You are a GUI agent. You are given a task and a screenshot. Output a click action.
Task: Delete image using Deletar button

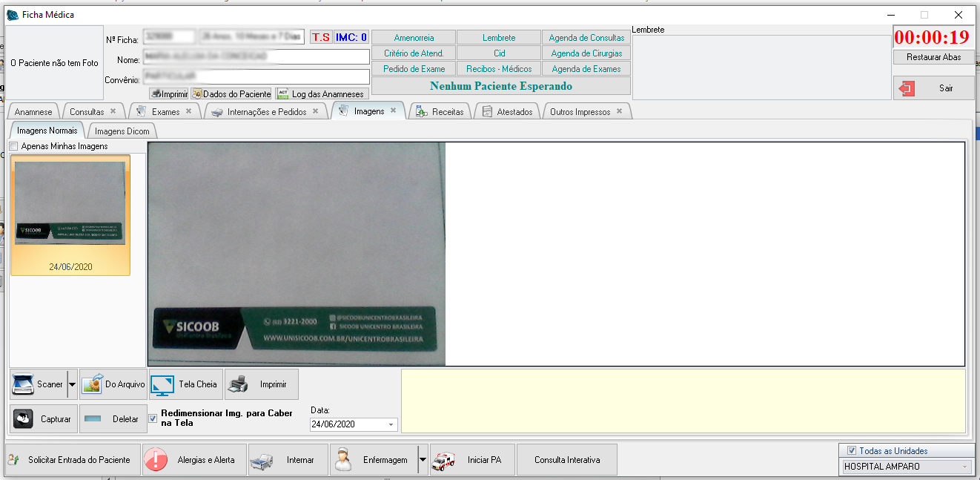click(x=113, y=419)
